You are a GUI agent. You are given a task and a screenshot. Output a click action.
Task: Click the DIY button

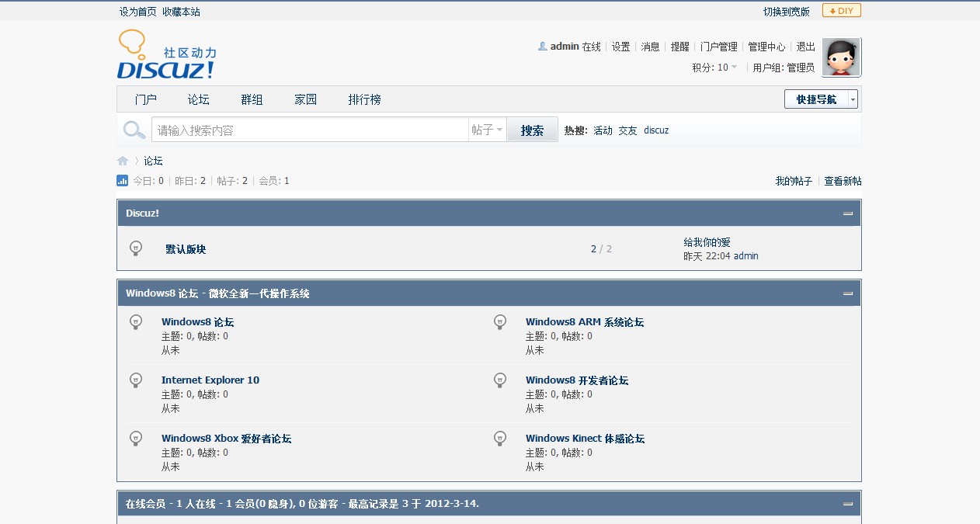(842, 11)
